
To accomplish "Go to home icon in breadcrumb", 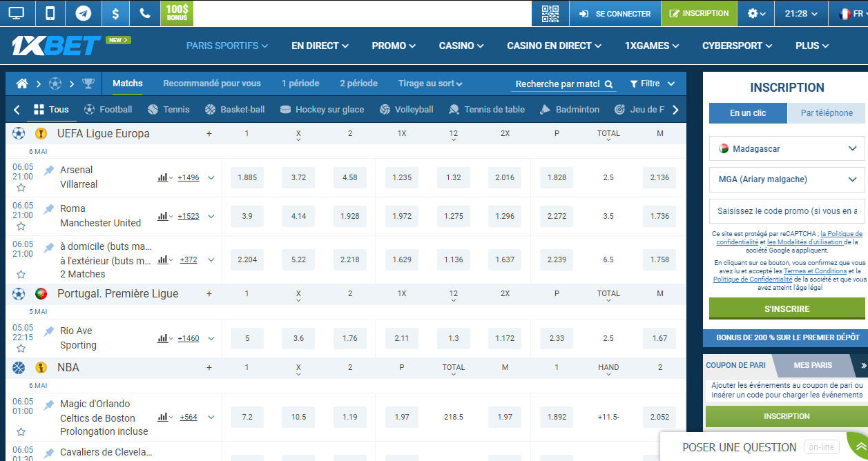I will tap(22, 84).
